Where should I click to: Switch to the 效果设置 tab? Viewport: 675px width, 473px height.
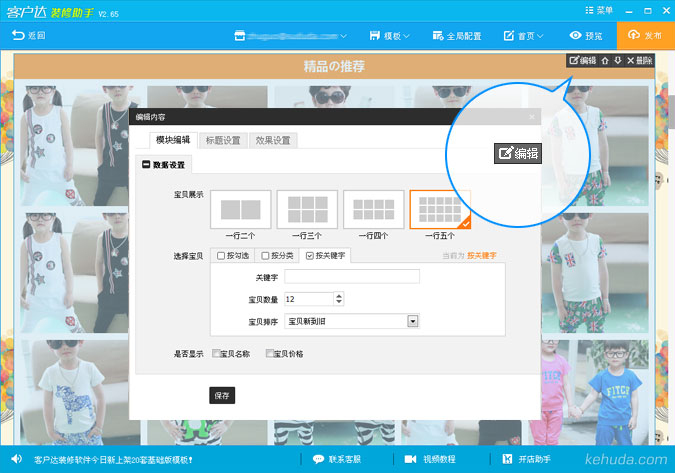point(272,140)
